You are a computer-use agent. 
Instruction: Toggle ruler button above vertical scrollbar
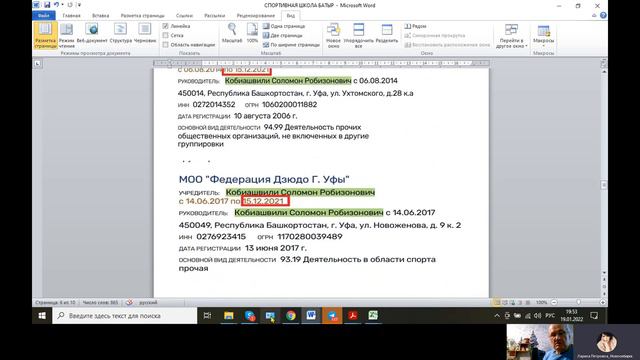[x=604, y=63]
